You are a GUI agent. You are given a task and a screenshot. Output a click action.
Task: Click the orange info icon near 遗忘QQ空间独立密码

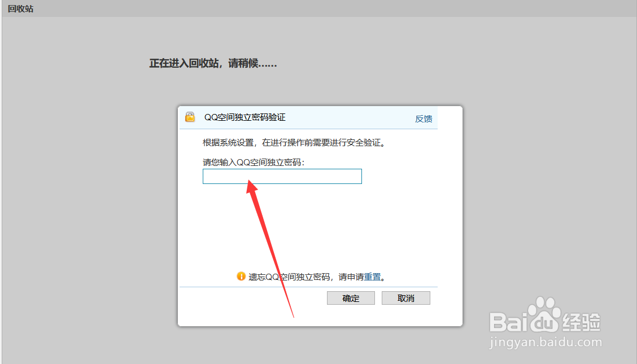tap(241, 277)
